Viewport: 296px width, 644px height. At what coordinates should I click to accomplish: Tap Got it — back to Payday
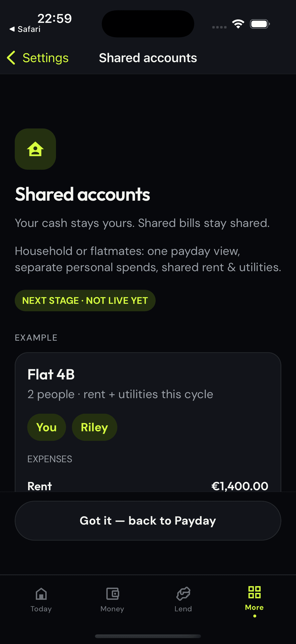[x=148, y=521]
